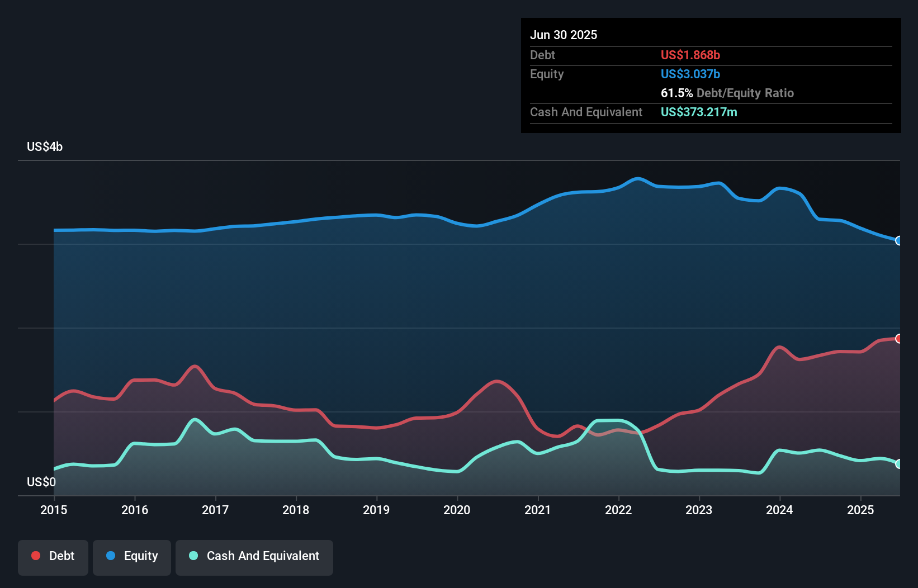This screenshot has height=588, width=918.
Task: Click the US$3.037b Equity value in tooltip
Action: click(x=690, y=74)
